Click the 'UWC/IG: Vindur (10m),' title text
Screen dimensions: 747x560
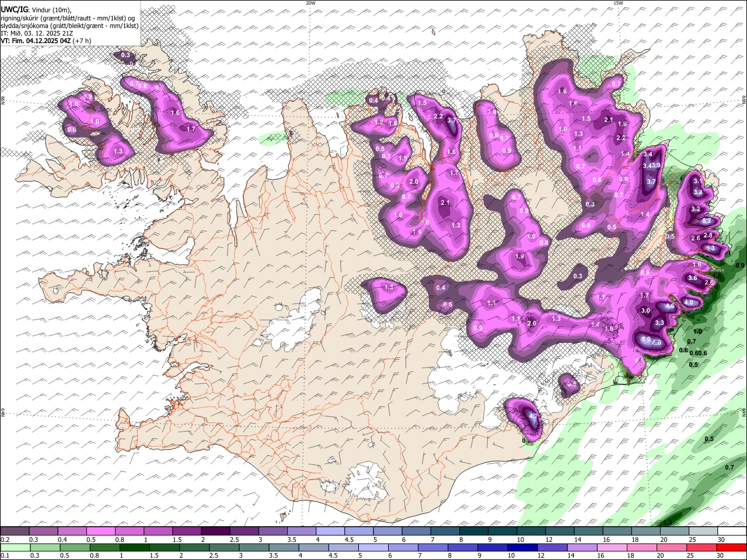pyautogui.click(x=36, y=9)
